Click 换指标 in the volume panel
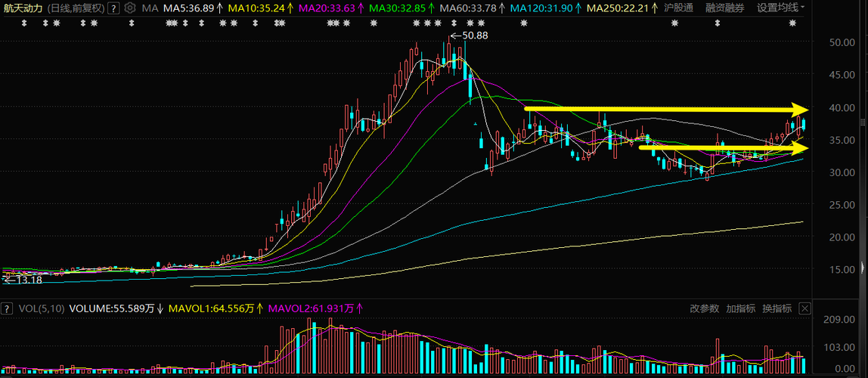The image size is (868, 378). (777, 308)
